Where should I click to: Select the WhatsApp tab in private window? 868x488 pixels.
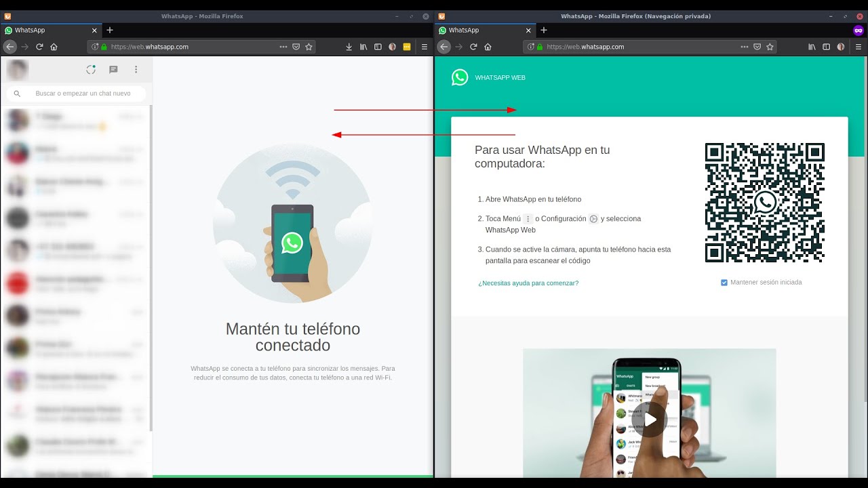484,30
